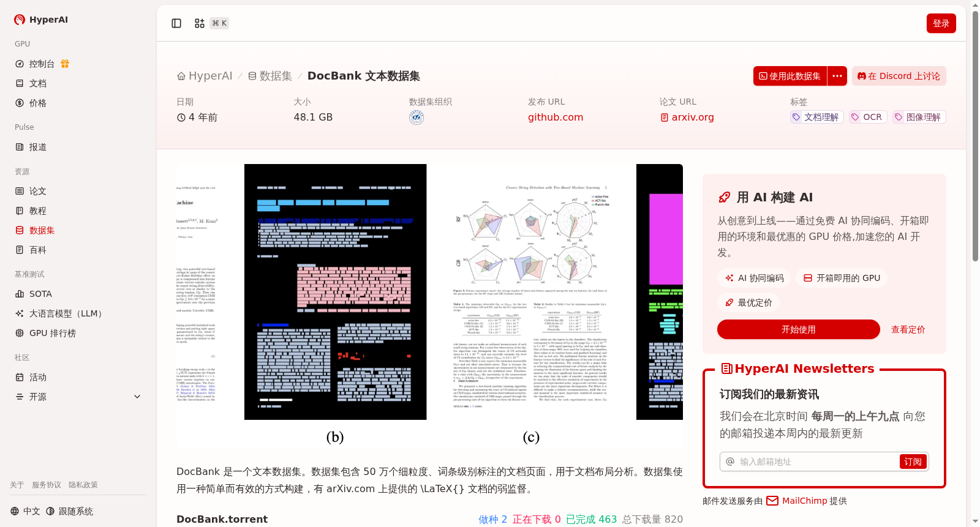The width and height of the screenshot is (980, 527).
Task: Click the 开始使用 button
Action: pyautogui.click(x=799, y=329)
